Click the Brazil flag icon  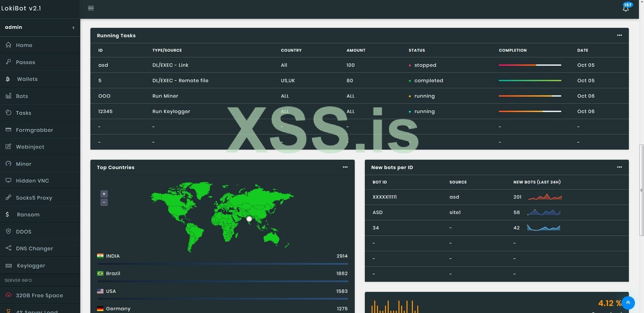100,273
